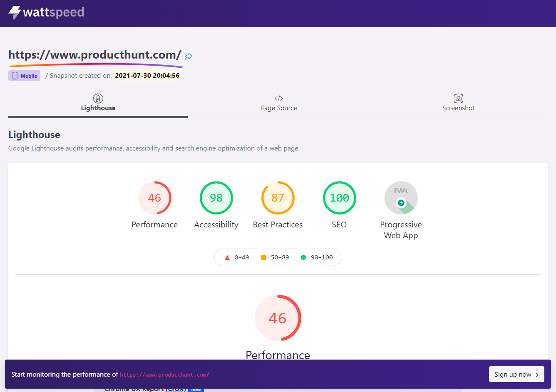556x392 pixels.
Task: Click the Accessibility label under the gauge
Action: 216,225
